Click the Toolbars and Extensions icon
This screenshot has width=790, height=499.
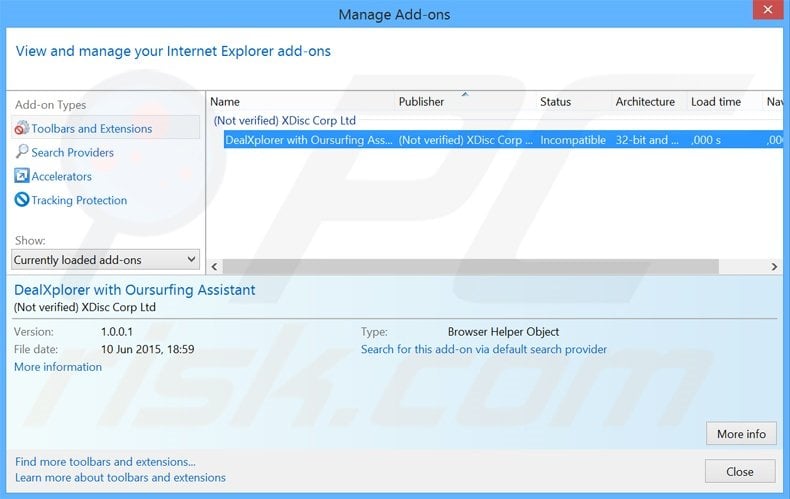(22, 128)
